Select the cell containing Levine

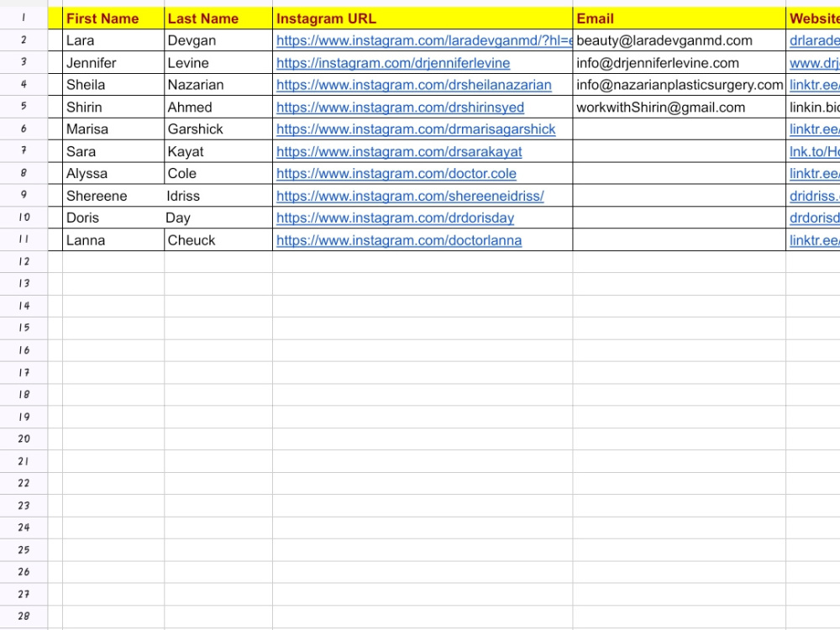[x=218, y=63]
